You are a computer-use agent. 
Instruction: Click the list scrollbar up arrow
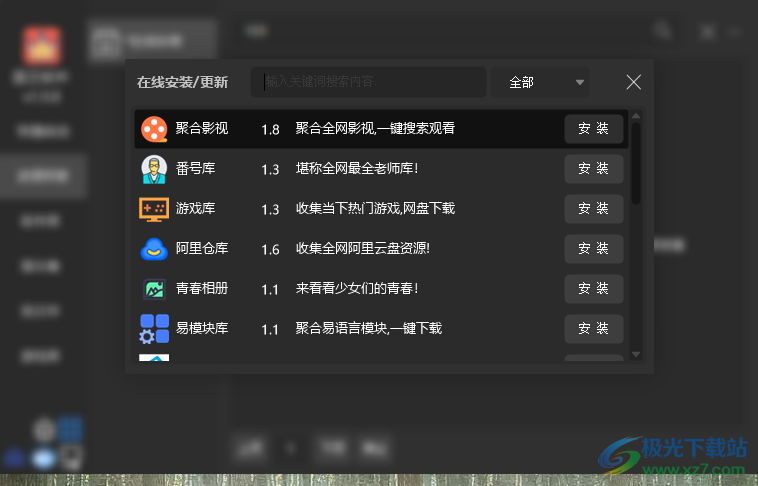(x=636, y=116)
